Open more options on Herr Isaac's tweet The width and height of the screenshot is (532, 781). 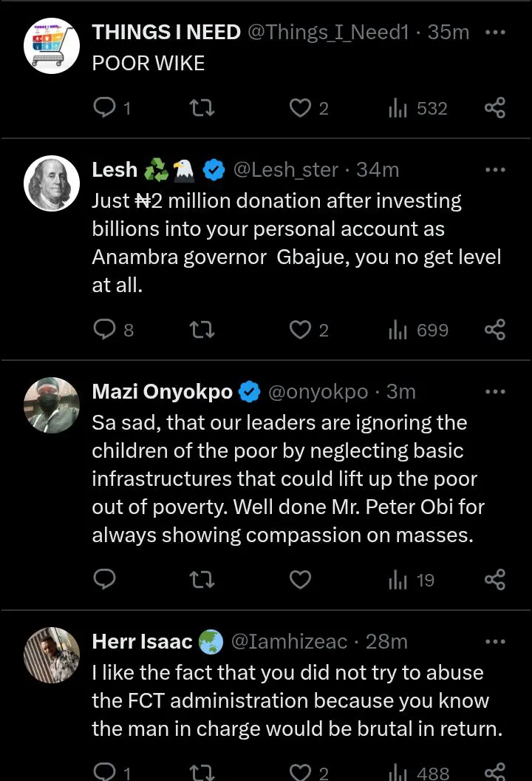tap(494, 641)
